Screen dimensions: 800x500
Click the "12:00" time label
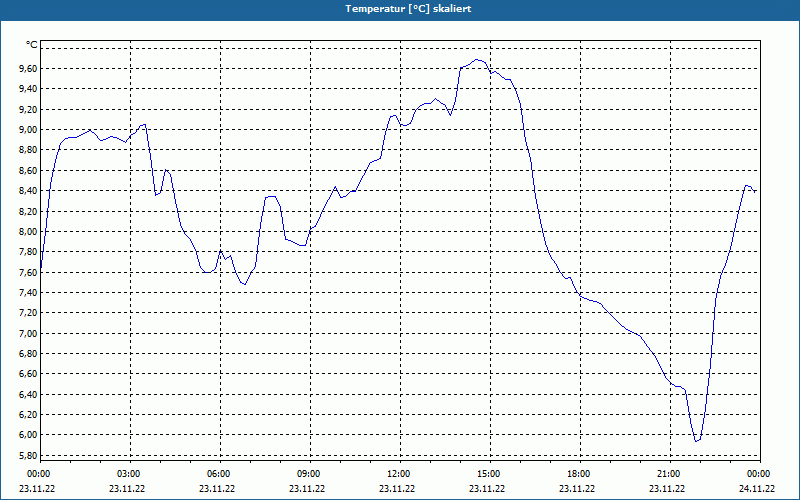[397, 474]
